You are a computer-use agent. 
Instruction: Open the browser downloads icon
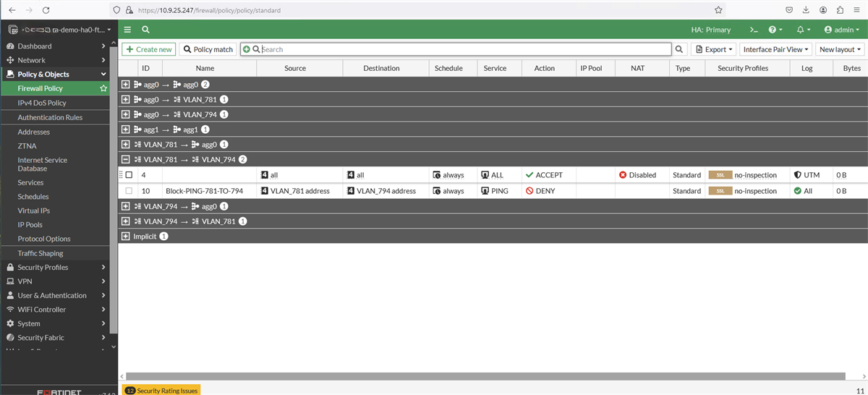tap(806, 10)
